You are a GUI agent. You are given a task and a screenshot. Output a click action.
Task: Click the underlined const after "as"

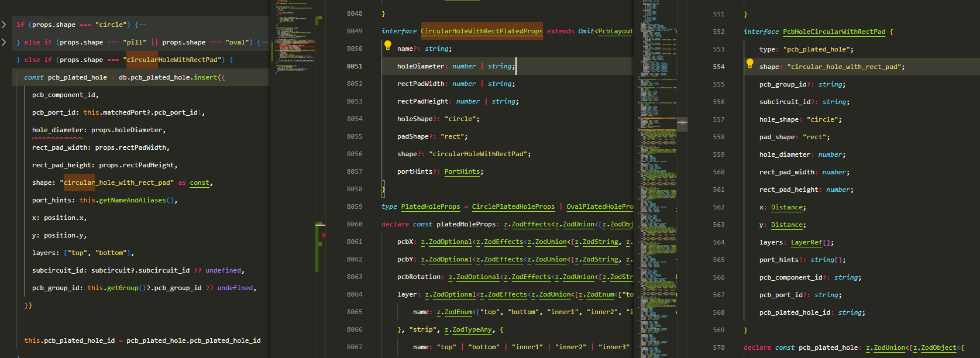199,183
